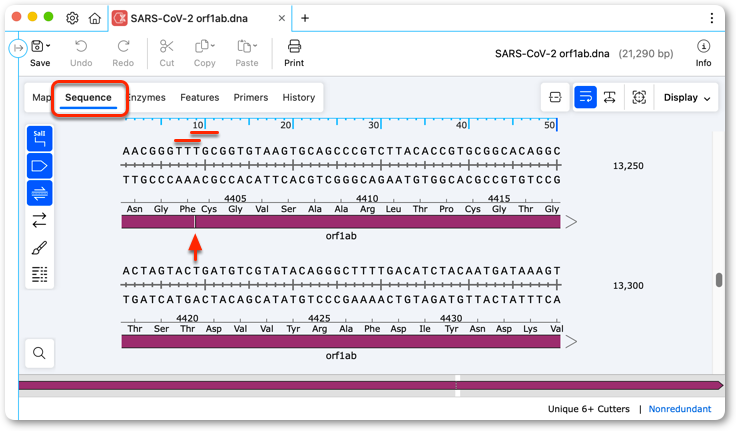
Task: Expand the side panel arrow button
Action: point(18,48)
